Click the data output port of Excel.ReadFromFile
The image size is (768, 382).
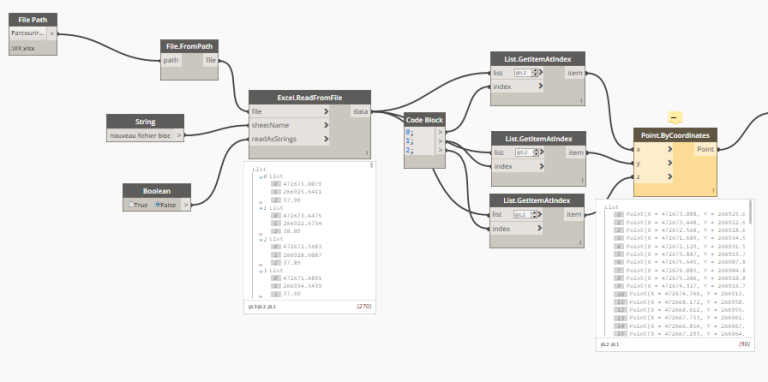(360, 112)
